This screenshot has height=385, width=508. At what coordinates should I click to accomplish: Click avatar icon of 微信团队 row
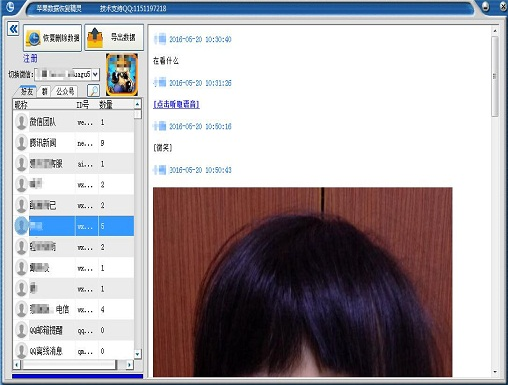point(21,122)
